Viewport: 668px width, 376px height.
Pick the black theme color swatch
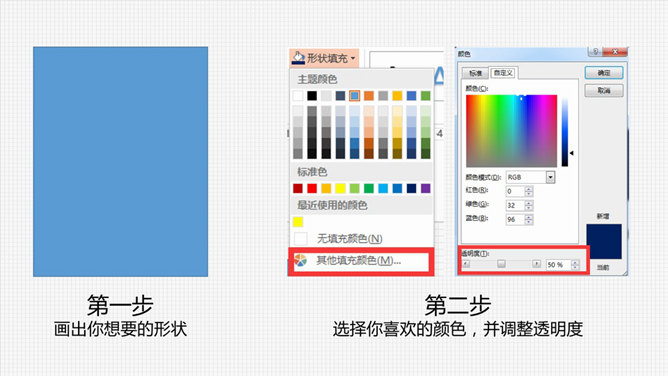tap(312, 95)
